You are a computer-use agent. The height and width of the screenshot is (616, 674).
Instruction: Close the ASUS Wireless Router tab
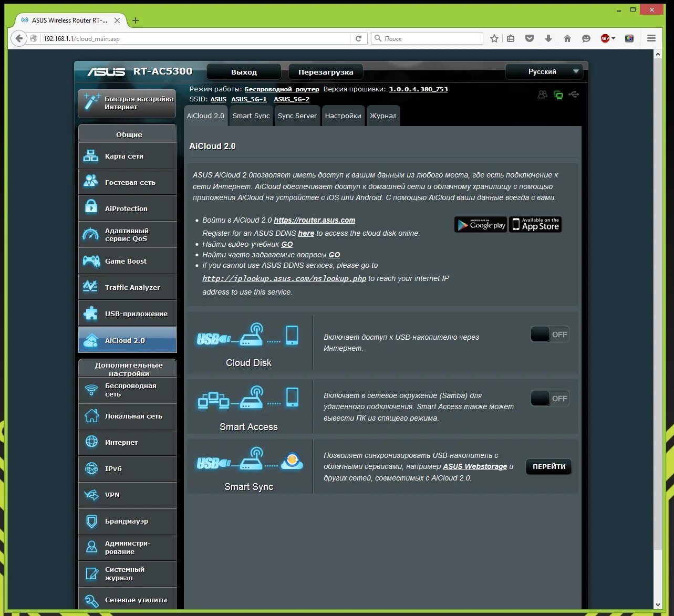117,20
